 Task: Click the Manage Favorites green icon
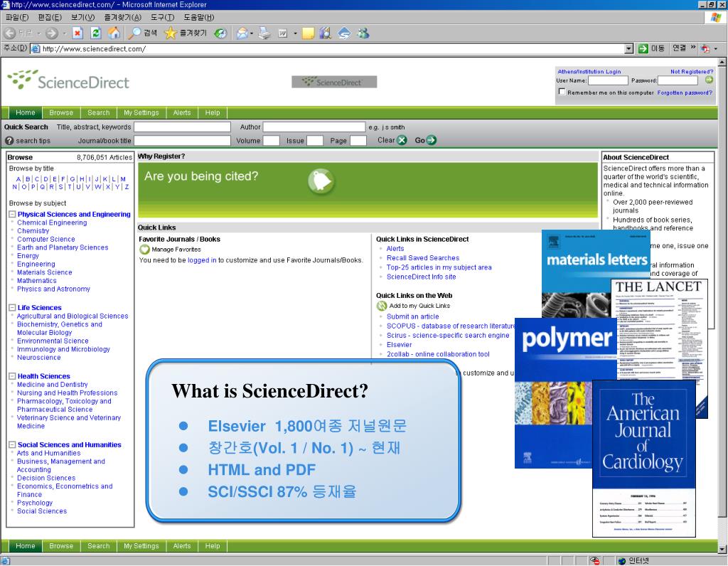(x=144, y=250)
